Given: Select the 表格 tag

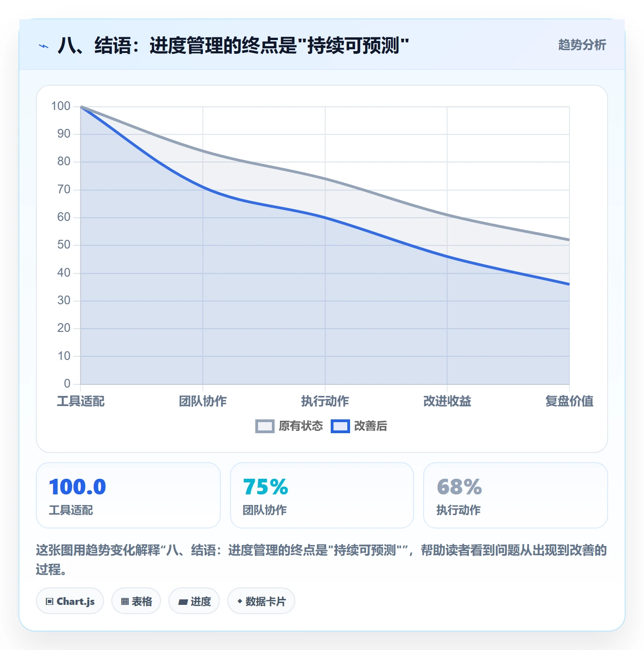Looking at the screenshot, I should 136,601.
